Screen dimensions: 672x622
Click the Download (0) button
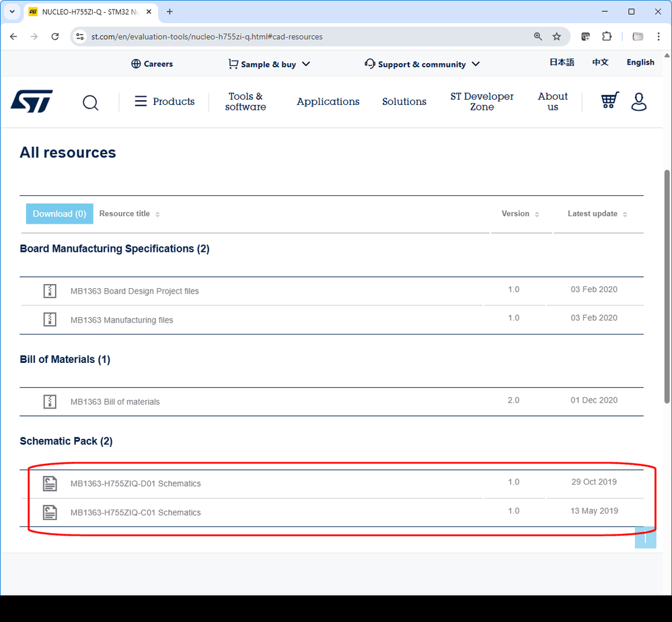60,213
